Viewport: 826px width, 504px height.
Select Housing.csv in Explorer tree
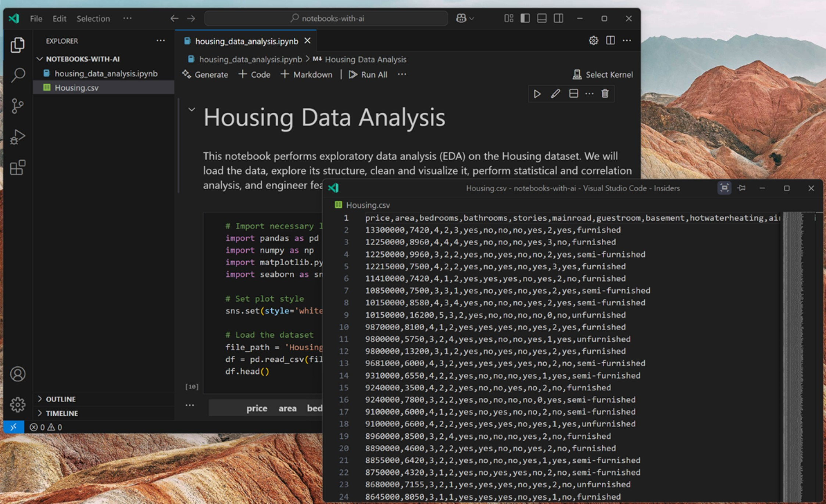pos(104,87)
